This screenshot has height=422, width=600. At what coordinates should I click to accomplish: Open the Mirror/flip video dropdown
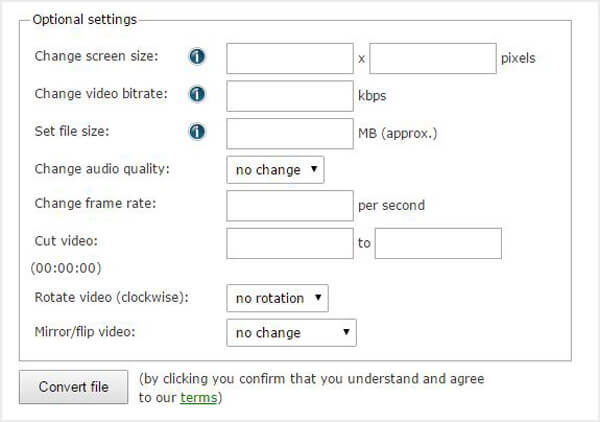(x=291, y=332)
